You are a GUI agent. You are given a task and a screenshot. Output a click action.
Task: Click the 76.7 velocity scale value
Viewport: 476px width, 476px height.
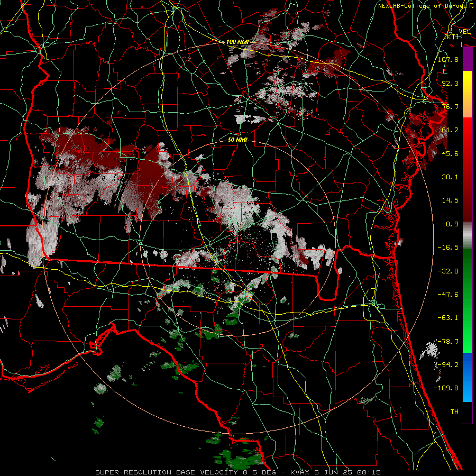[450, 106]
